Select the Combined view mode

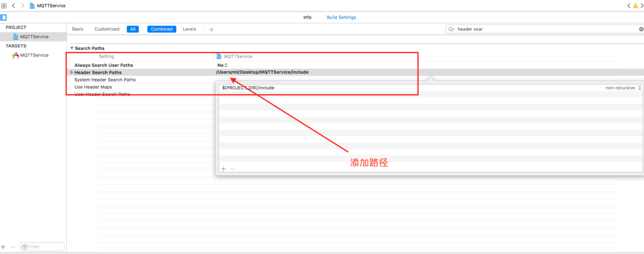point(162,29)
